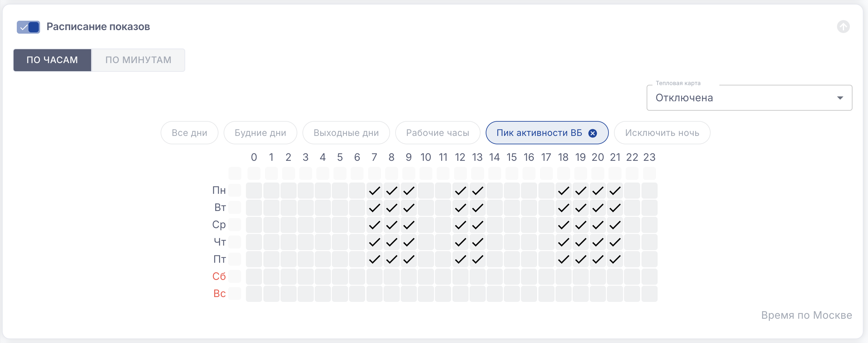This screenshot has height=343, width=868.
Task: Toggle the whole Пн row selector
Action: pos(235,191)
